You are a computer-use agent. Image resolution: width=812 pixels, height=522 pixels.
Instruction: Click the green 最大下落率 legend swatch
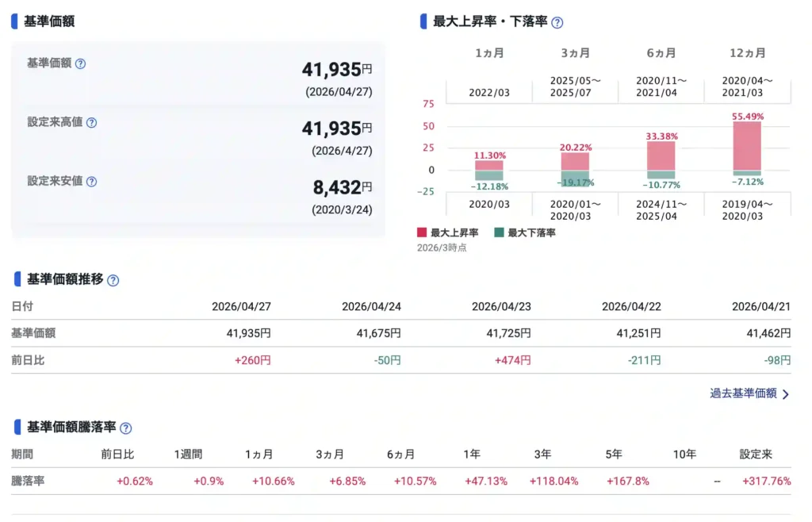(499, 232)
